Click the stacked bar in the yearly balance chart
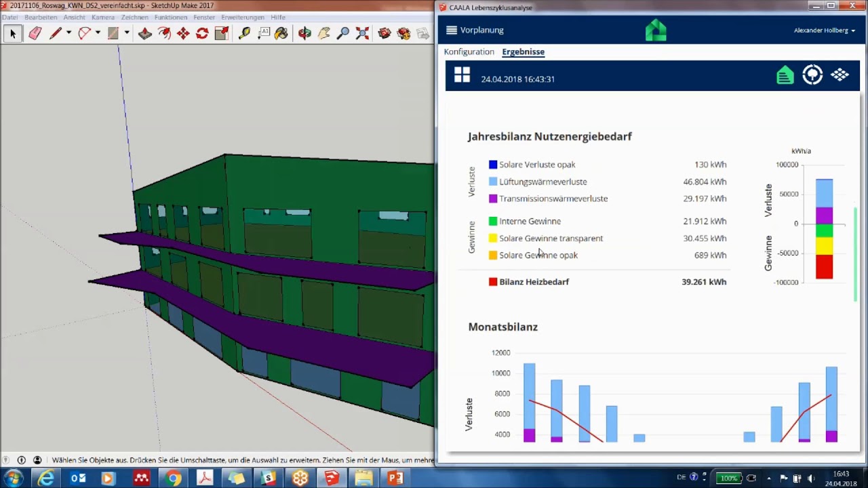This screenshot has width=868, height=488. coord(824,229)
